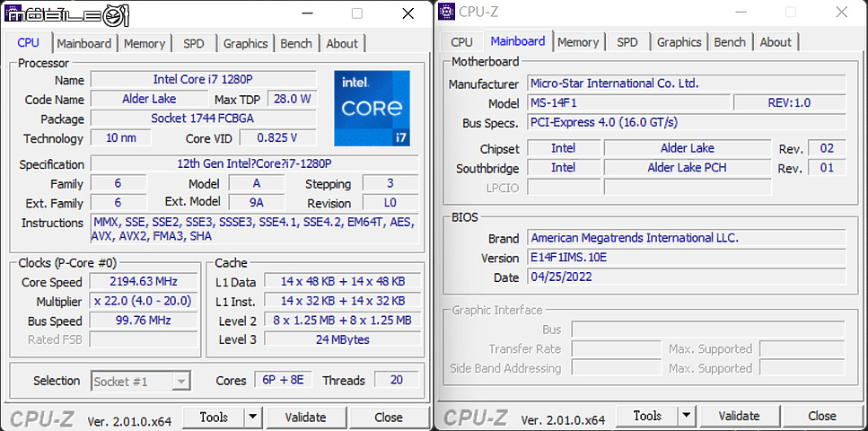Click the Revision value L0
This screenshot has height=431, width=868.
(x=390, y=202)
